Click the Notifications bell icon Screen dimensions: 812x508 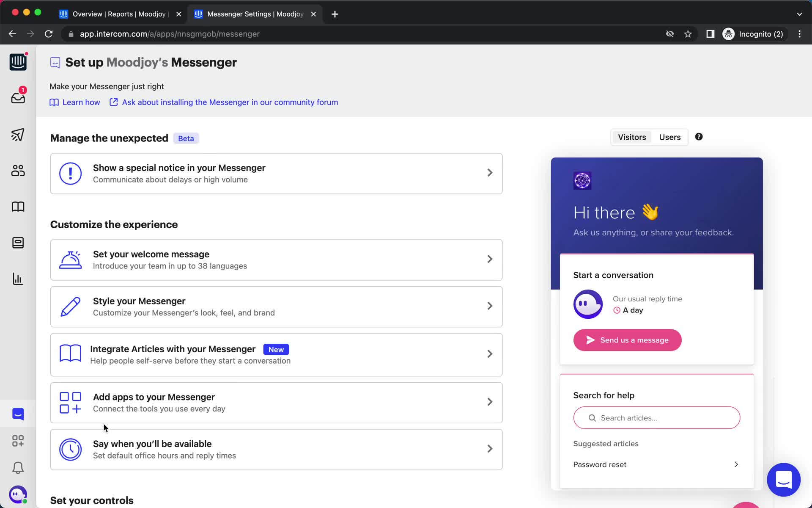tap(17, 468)
